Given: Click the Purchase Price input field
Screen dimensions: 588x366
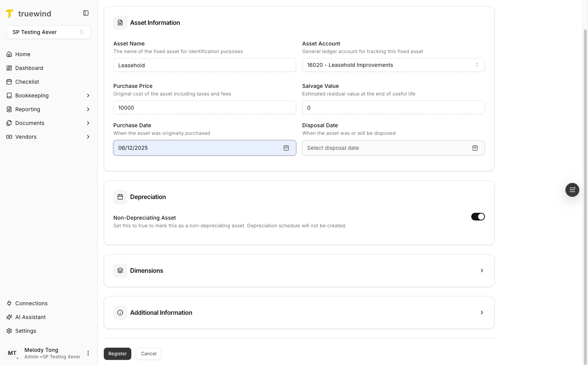Looking at the screenshot, I should point(205,107).
